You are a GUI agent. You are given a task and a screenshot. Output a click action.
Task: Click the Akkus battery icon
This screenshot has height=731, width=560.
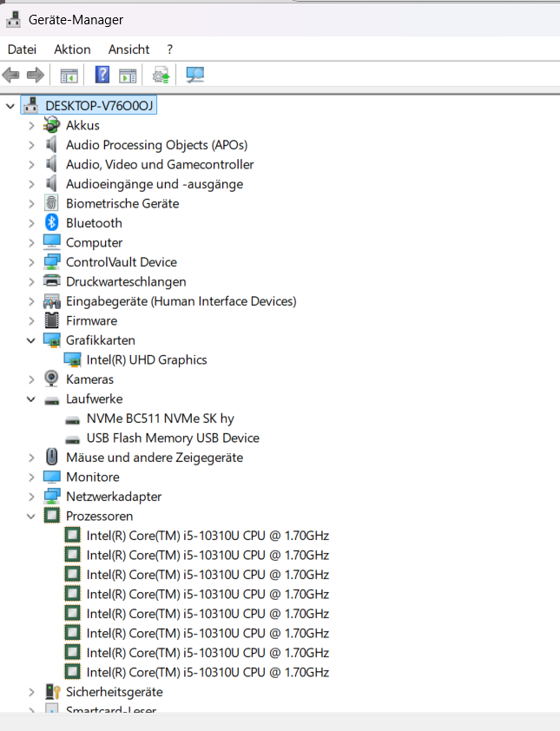coord(52,125)
